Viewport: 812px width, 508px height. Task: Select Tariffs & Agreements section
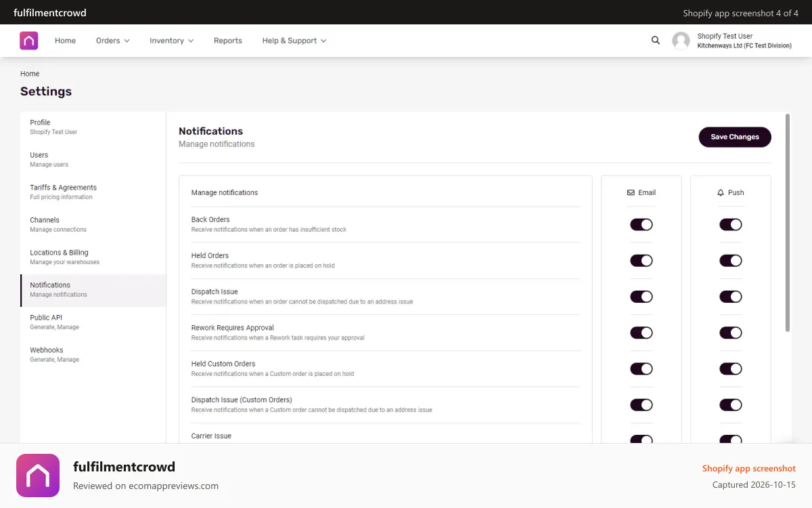(93, 192)
